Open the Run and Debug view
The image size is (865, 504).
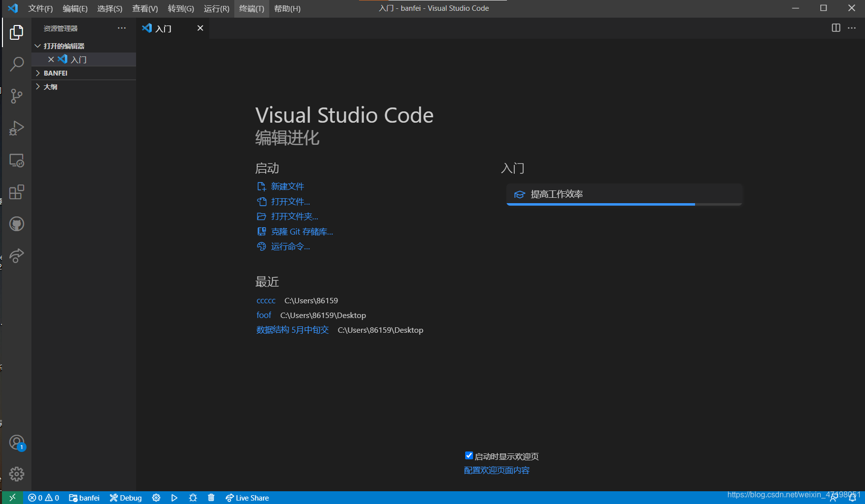pos(17,128)
